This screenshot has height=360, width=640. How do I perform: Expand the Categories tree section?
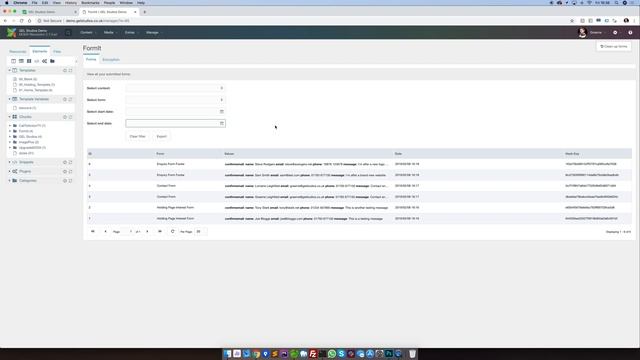pyautogui.click(x=10, y=181)
